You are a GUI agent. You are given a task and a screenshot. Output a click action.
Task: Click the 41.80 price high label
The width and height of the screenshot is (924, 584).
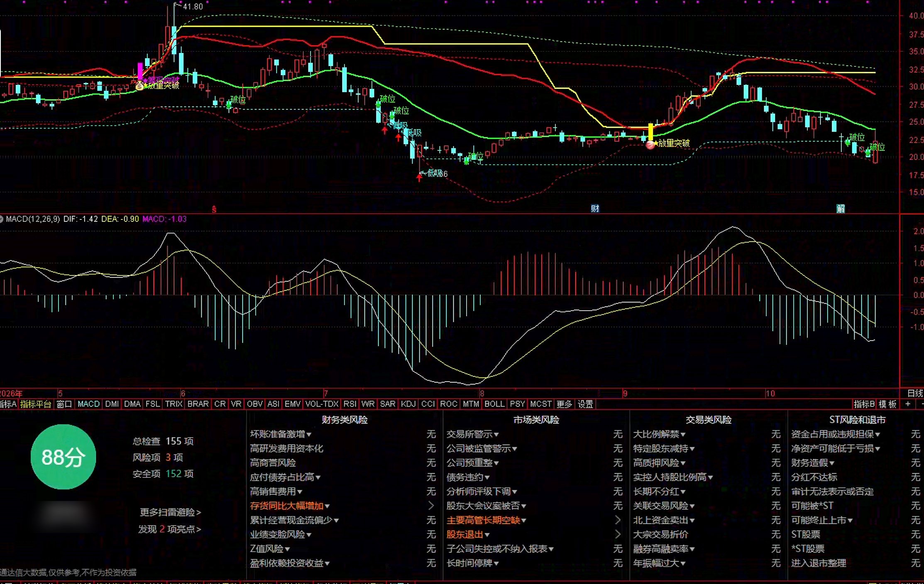(193, 7)
